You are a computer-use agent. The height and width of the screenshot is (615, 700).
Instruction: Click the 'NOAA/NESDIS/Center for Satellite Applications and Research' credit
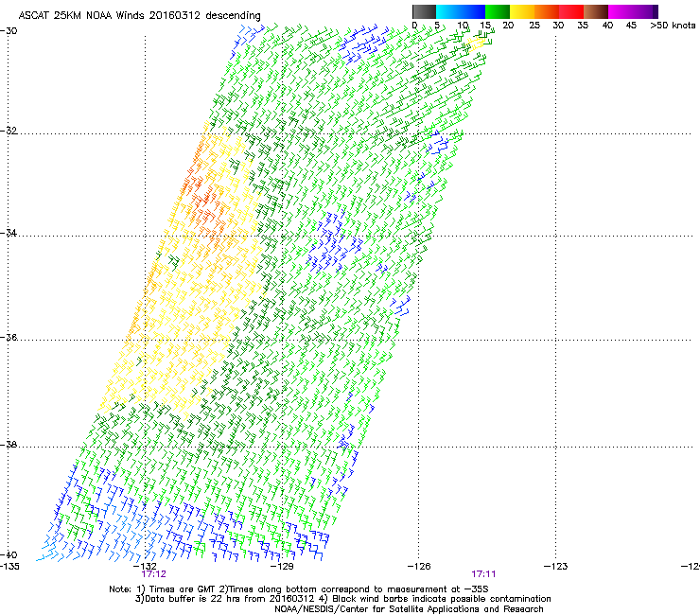409,609
